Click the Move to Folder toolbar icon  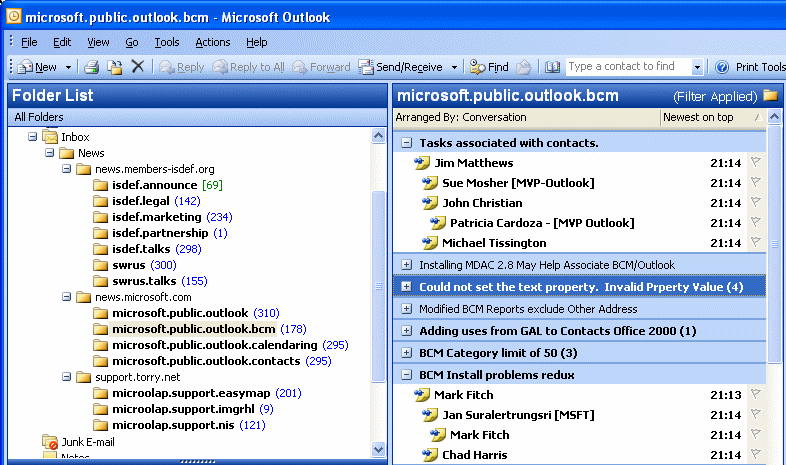click(x=115, y=67)
